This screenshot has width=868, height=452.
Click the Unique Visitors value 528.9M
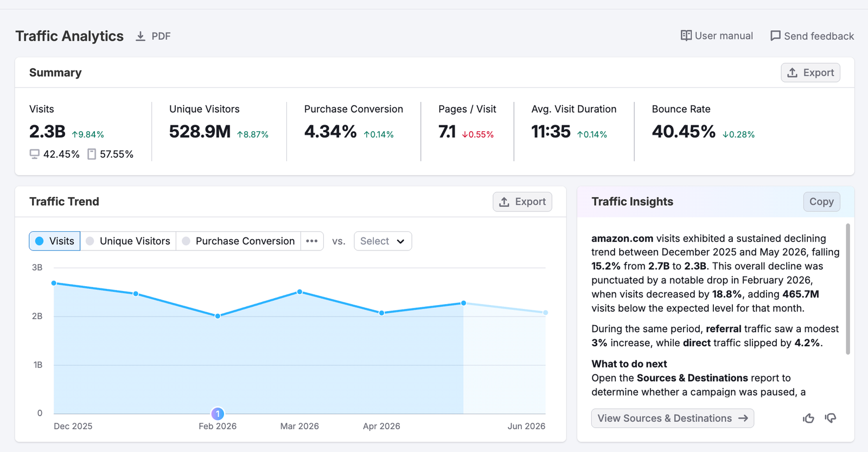coord(200,132)
